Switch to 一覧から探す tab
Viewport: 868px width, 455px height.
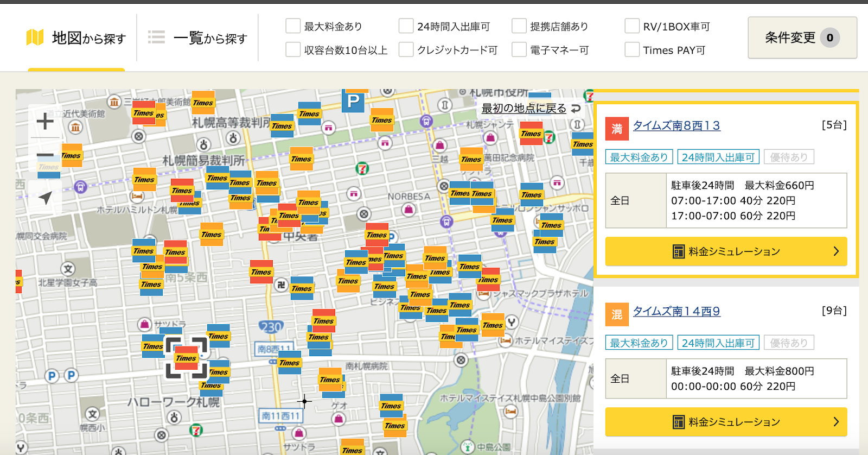(x=198, y=38)
